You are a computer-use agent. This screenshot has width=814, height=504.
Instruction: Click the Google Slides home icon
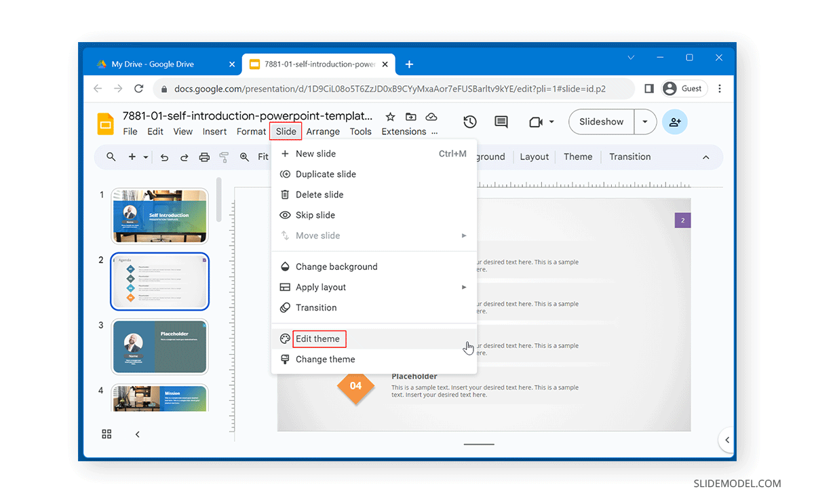pyautogui.click(x=105, y=123)
